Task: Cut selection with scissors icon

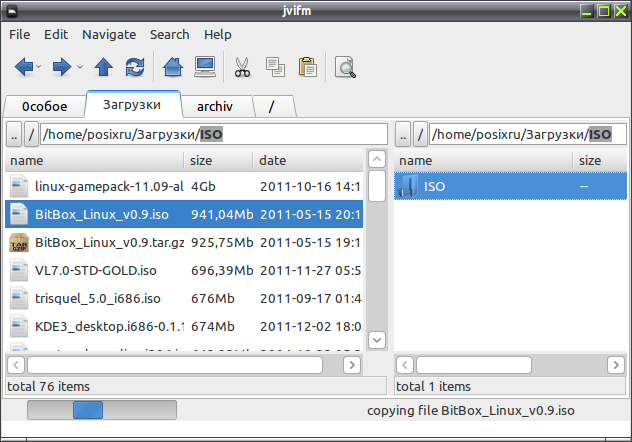Action: [243, 67]
